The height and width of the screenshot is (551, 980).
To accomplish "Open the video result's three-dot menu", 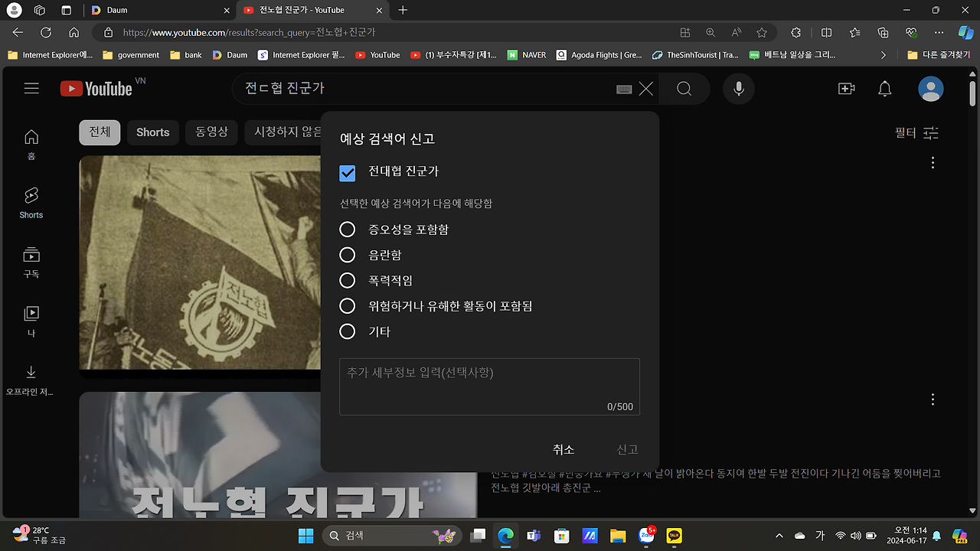I will pyautogui.click(x=933, y=162).
